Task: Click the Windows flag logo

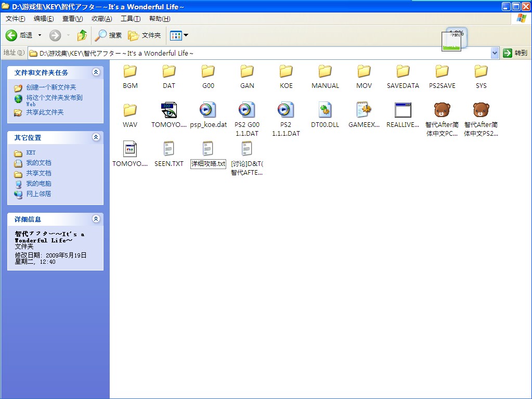Action: coord(521,18)
